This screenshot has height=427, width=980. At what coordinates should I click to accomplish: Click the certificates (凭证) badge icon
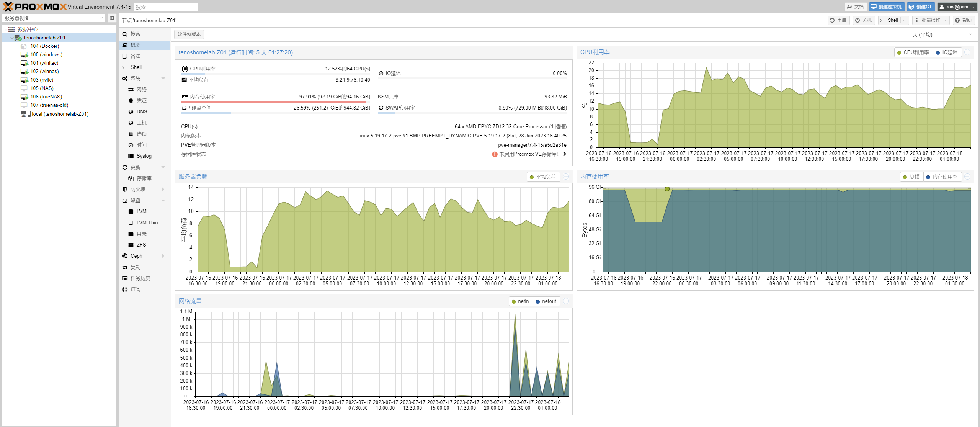coord(131,101)
